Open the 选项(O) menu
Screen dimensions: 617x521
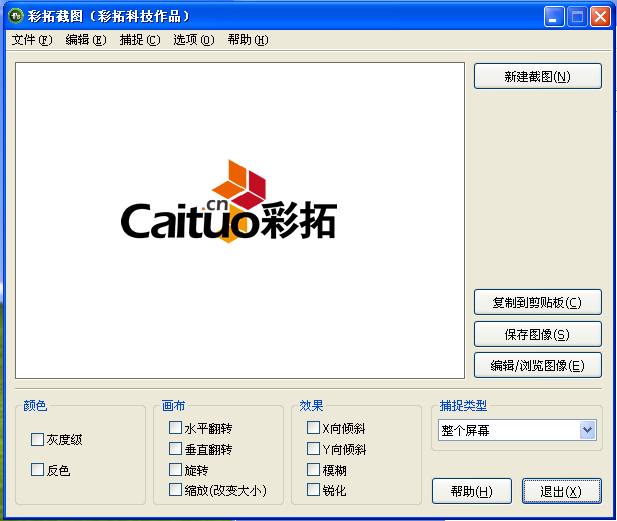(x=194, y=40)
